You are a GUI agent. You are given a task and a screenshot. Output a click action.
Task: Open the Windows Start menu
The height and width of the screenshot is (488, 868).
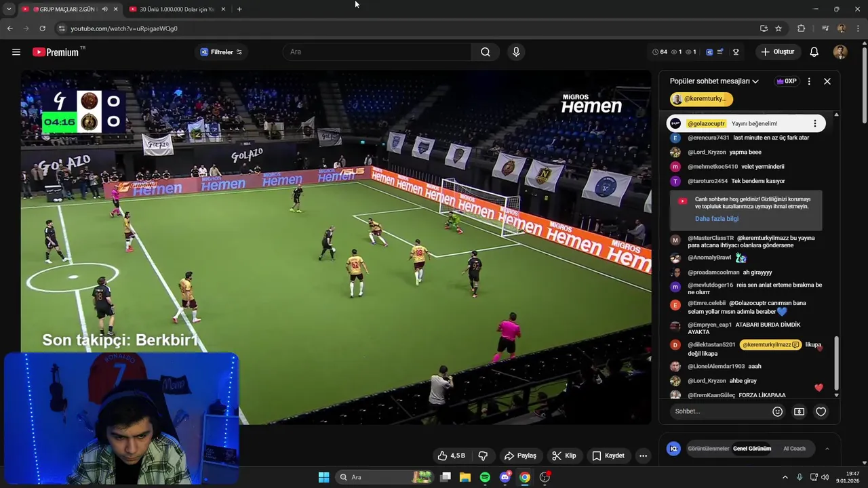(x=323, y=477)
